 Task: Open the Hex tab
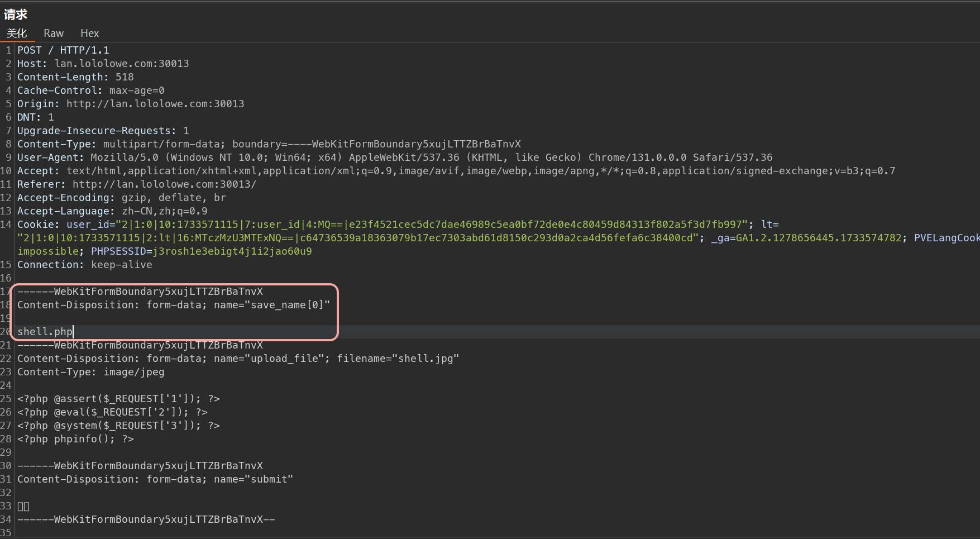(x=89, y=34)
